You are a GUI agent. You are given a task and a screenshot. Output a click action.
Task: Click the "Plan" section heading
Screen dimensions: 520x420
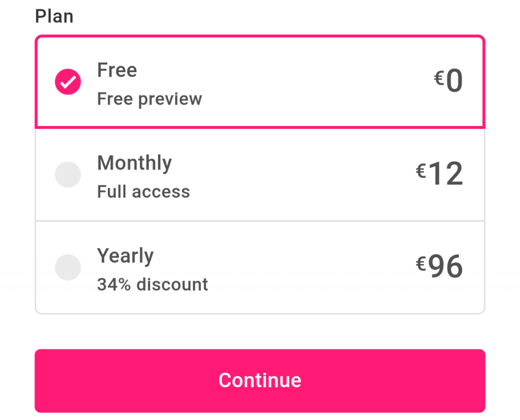coord(55,16)
